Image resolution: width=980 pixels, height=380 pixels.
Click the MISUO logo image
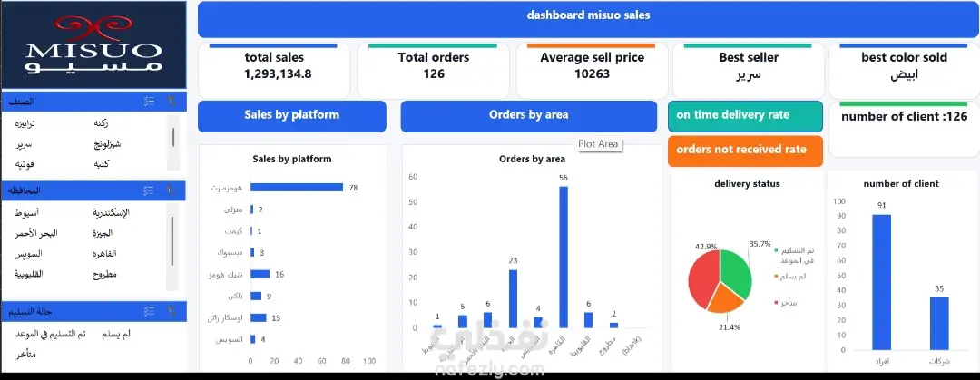tap(93, 45)
